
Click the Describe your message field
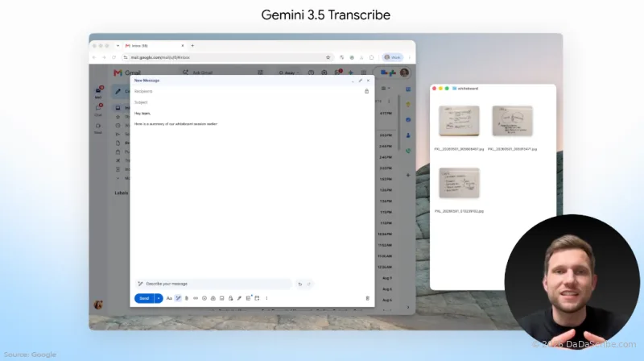point(213,284)
